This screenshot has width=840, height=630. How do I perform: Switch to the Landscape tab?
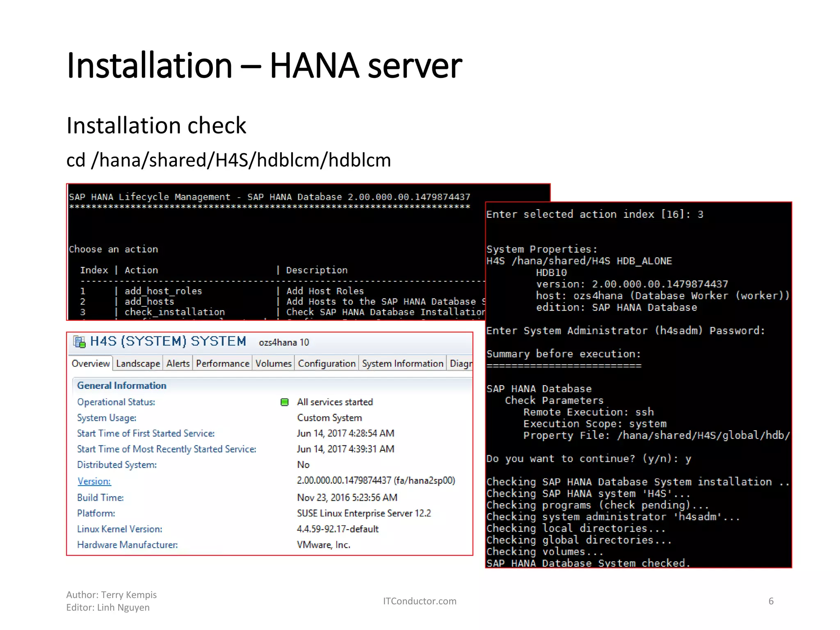tap(138, 363)
